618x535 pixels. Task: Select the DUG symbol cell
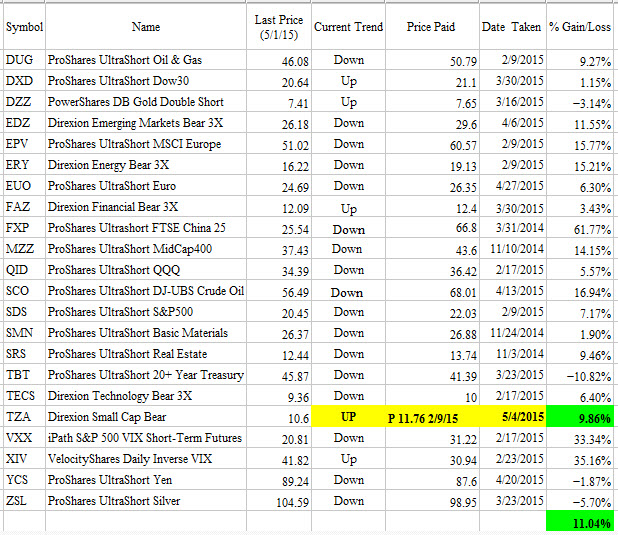24,60
